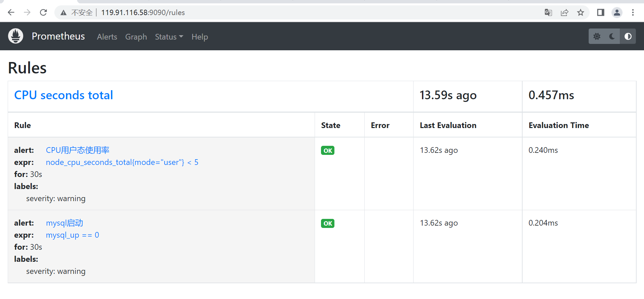Image resolution: width=644 pixels, height=299 pixels.
Task: Click OK state badge for mysql启动
Action: click(328, 223)
